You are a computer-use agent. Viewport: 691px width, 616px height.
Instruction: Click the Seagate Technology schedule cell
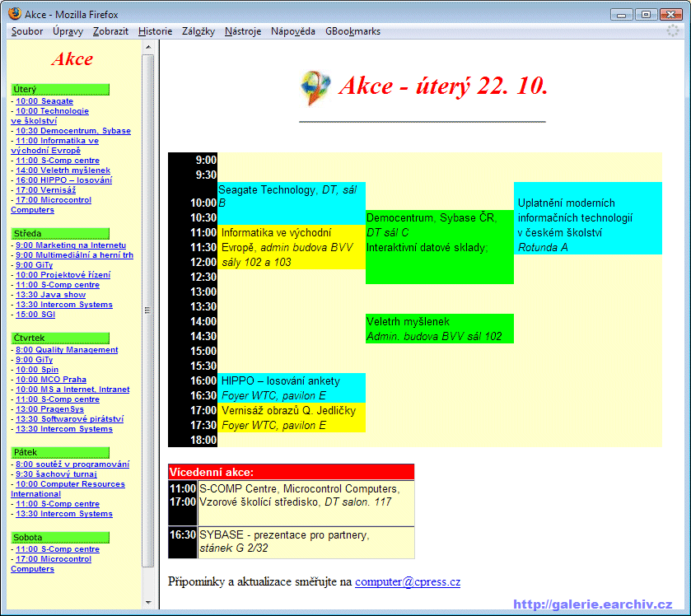tap(292, 203)
